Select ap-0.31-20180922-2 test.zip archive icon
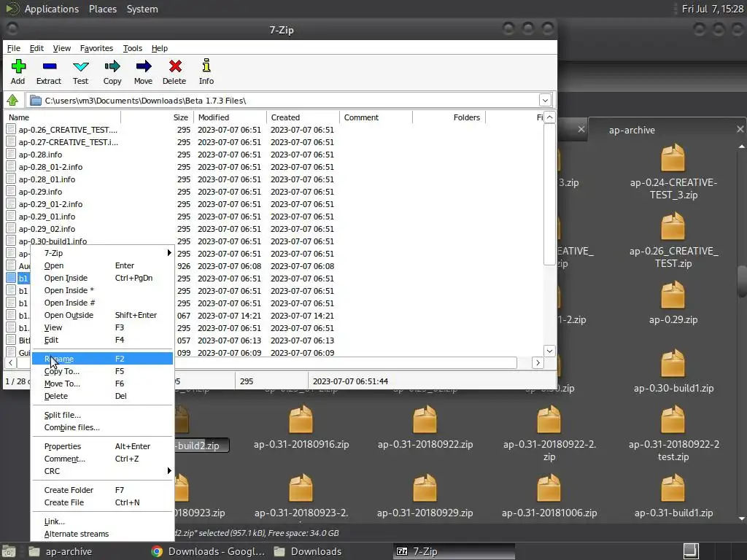 673,419
